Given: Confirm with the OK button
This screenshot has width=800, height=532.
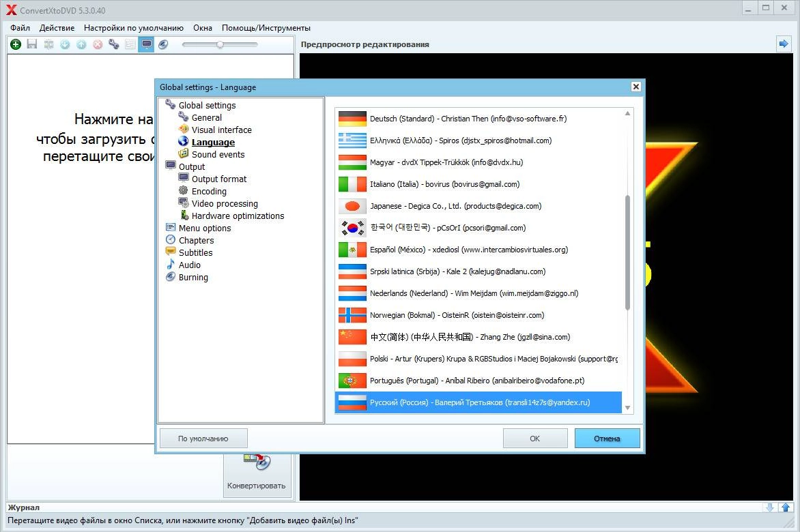Looking at the screenshot, I should [x=534, y=439].
